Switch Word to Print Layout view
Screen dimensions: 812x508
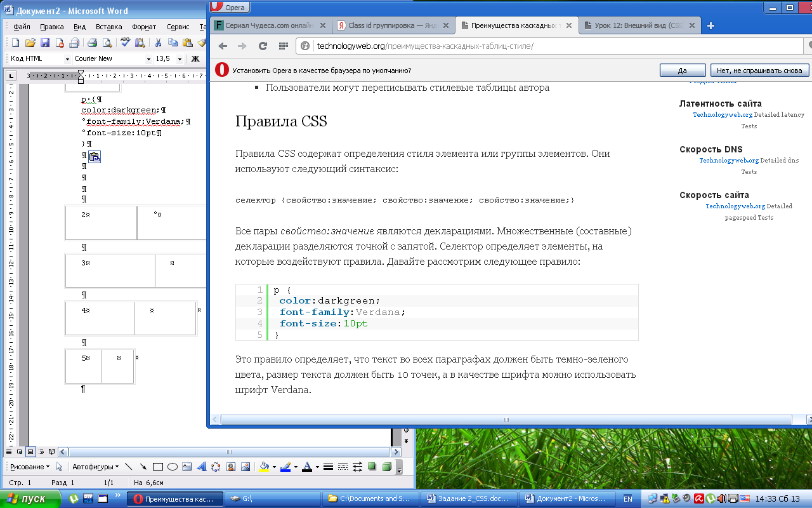point(30,451)
